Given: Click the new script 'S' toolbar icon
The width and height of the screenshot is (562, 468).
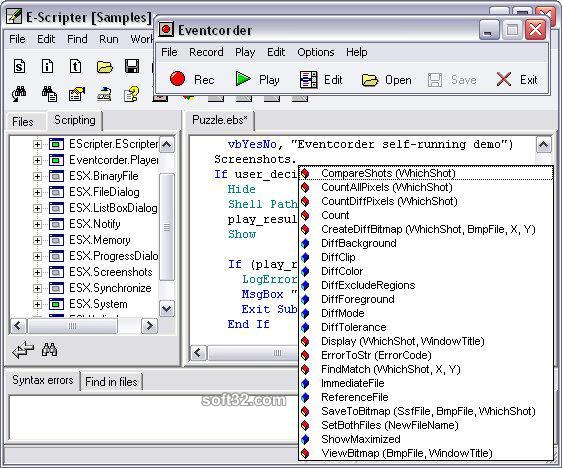Looking at the screenshot, I should point(19,67).
